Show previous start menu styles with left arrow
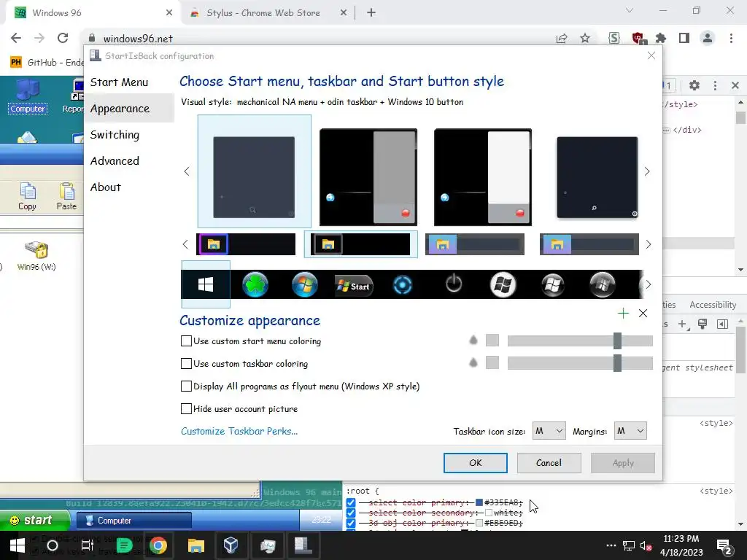 pos(187,171)
